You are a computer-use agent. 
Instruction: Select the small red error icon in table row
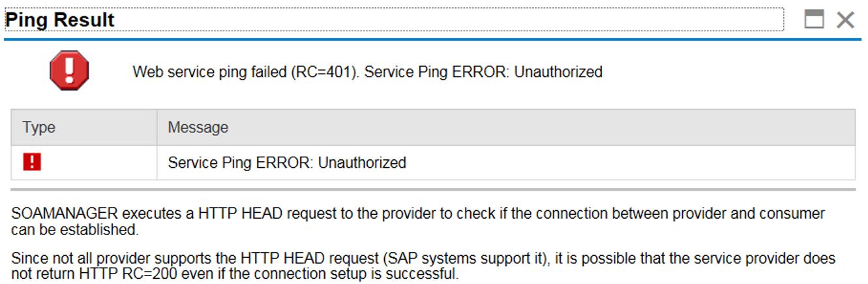pos(31,162)
